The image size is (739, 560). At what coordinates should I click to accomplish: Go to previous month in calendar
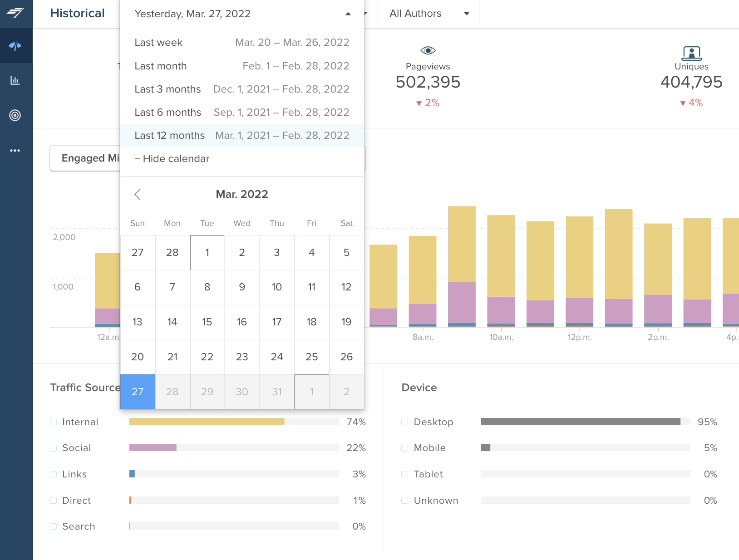[x=138, y=194]
